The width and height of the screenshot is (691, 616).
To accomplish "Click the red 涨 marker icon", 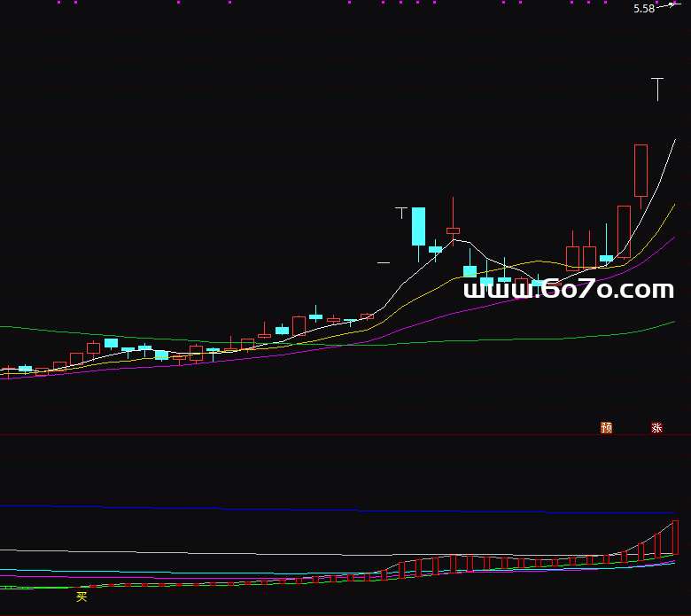I will [x=656, y=427].
